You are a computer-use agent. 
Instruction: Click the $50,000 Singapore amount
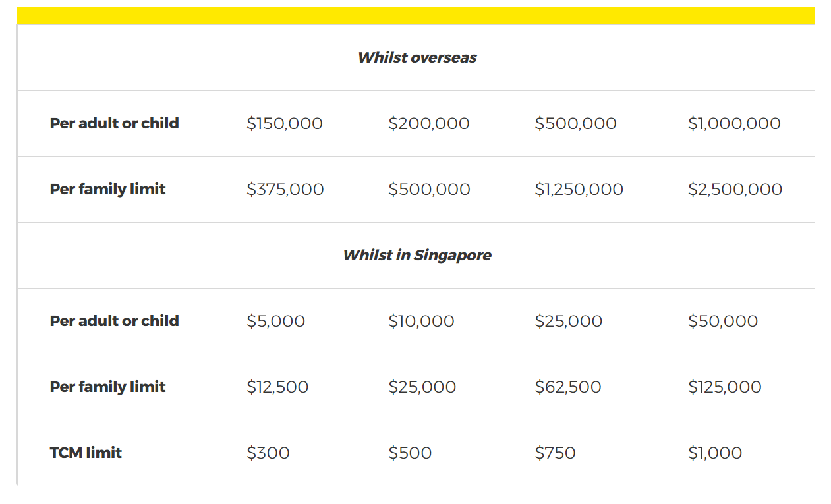tap(723, 321)
